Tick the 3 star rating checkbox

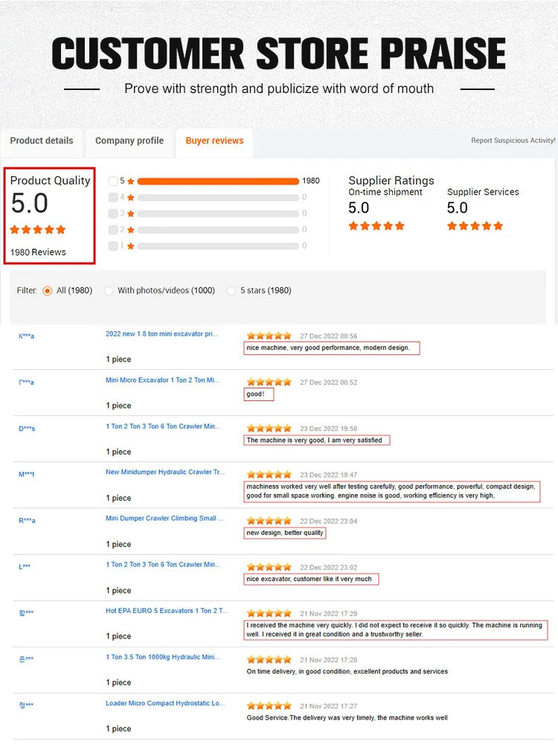tap(113, 214)
